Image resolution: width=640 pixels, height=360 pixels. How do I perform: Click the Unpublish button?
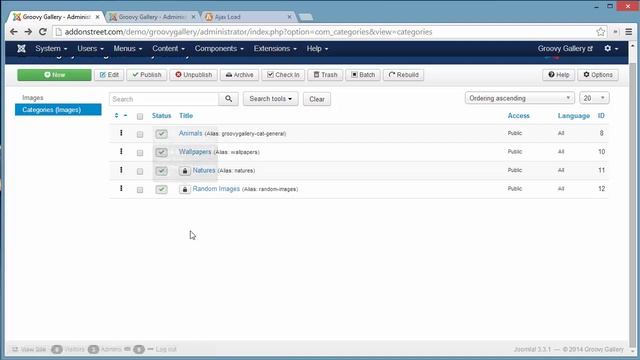coord(193,75)
